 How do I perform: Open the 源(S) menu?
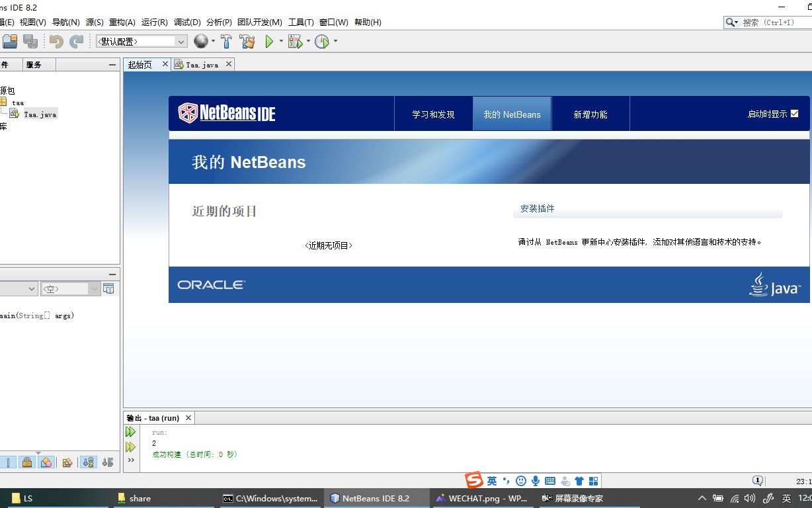(95, 22)
